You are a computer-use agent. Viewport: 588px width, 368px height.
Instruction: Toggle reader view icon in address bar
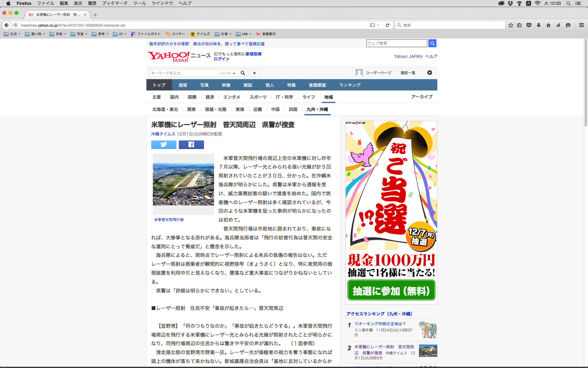pos(372,25)
